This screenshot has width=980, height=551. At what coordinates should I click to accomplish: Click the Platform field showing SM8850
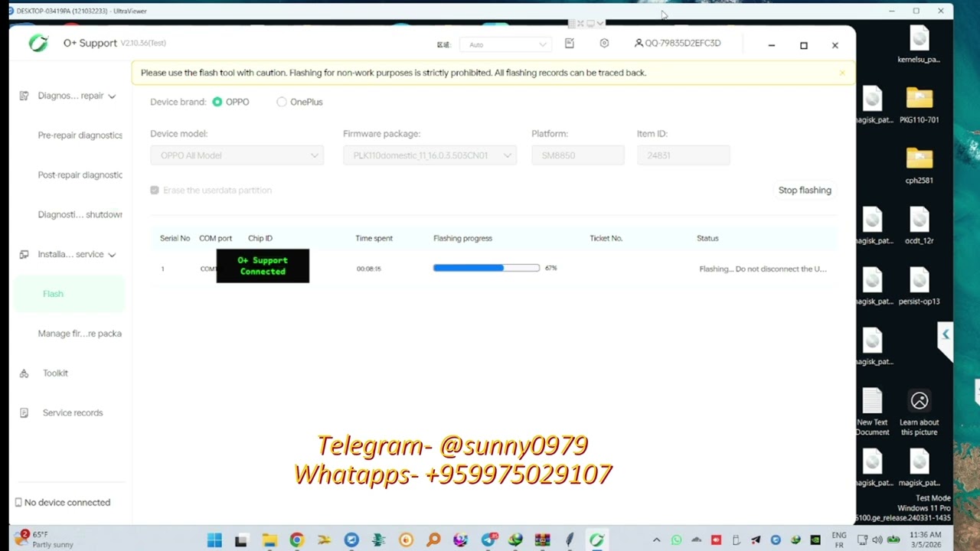click(x=578, y=155)
